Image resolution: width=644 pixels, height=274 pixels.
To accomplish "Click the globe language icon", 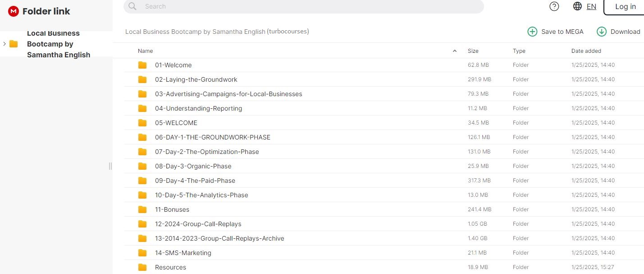I will pos(577,6).
